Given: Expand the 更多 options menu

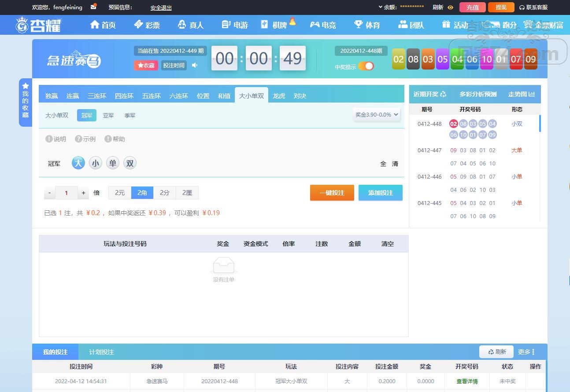Looking at the screenshot, I should [526, 352].
